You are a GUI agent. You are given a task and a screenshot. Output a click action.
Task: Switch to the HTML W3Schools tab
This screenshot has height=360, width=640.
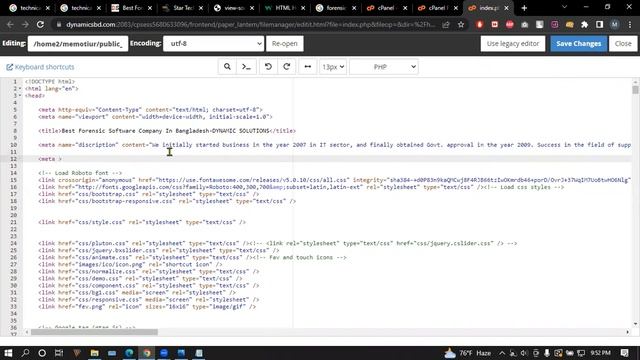click(284, 8)
